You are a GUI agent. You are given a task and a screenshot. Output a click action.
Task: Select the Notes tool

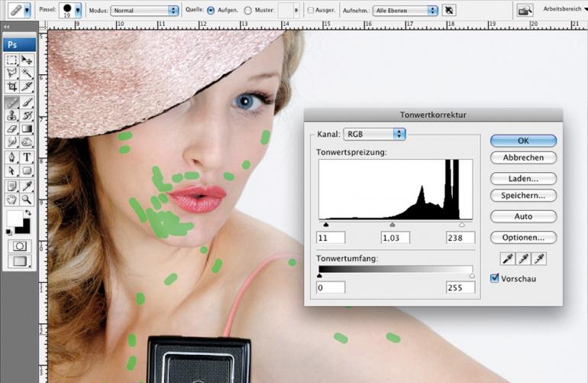tap(11, 186)
